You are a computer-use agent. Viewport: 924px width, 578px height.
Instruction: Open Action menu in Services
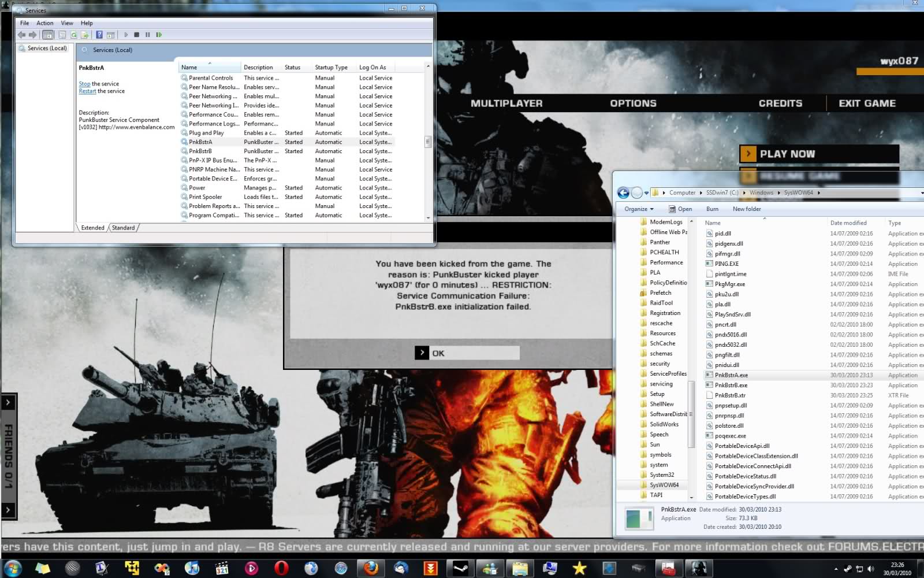coord(44,23)
